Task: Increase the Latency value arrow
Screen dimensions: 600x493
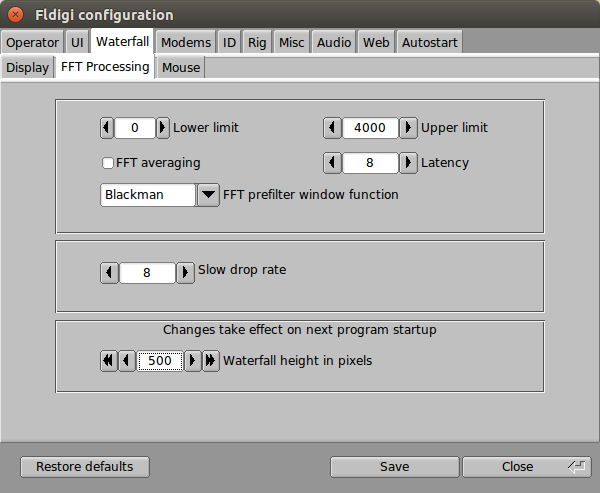Action: (x=408, y=162)
